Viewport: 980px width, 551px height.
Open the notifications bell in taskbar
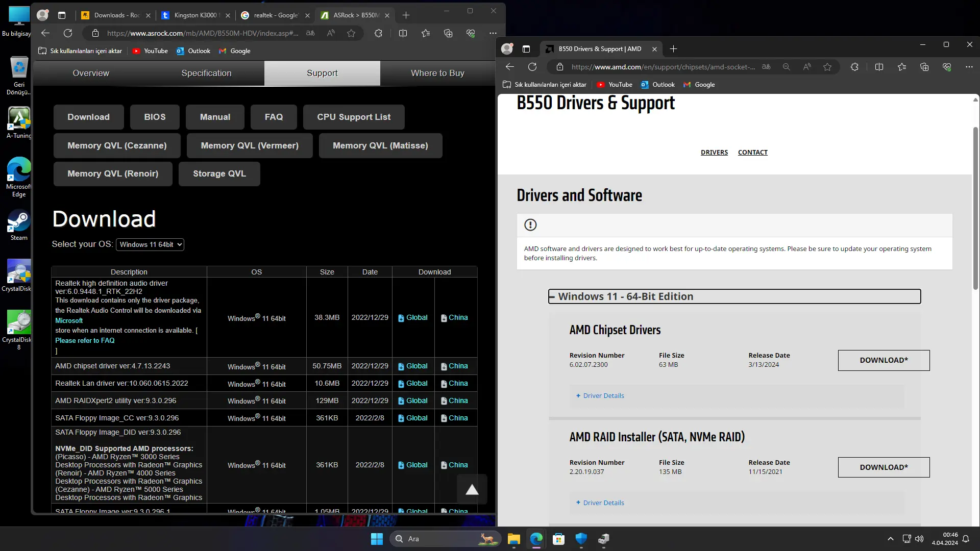coord(966,539)
